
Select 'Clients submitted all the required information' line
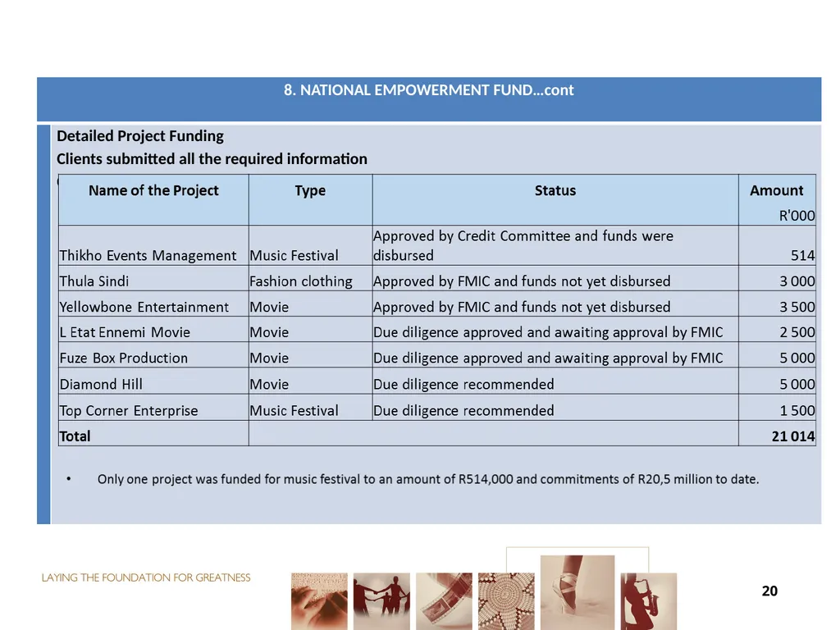[212, 159]
